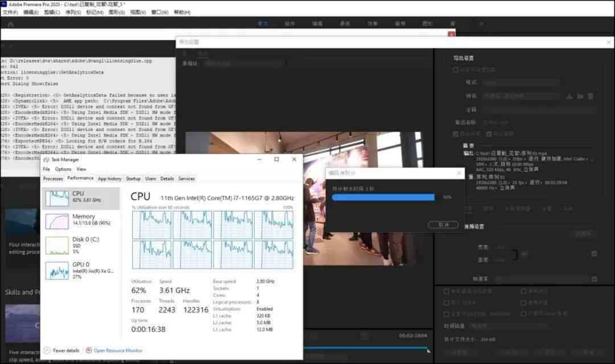Maximize the Task Manager window
This screenshot has height=364, width=615.
pyautogui.click(x=277, y=159)
